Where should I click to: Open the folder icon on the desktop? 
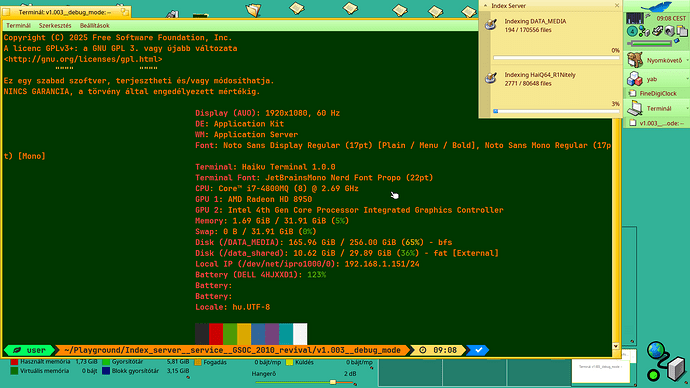[x=253, y=9]
